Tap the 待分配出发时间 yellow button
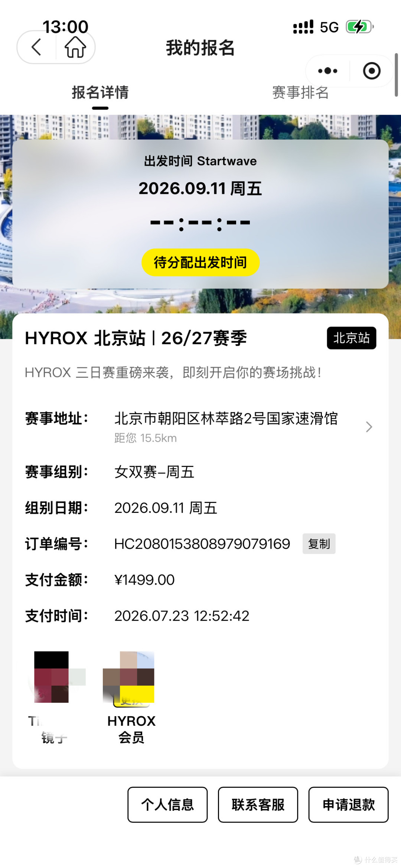Screen dimensions: 401x868 (x=200, y=263)
